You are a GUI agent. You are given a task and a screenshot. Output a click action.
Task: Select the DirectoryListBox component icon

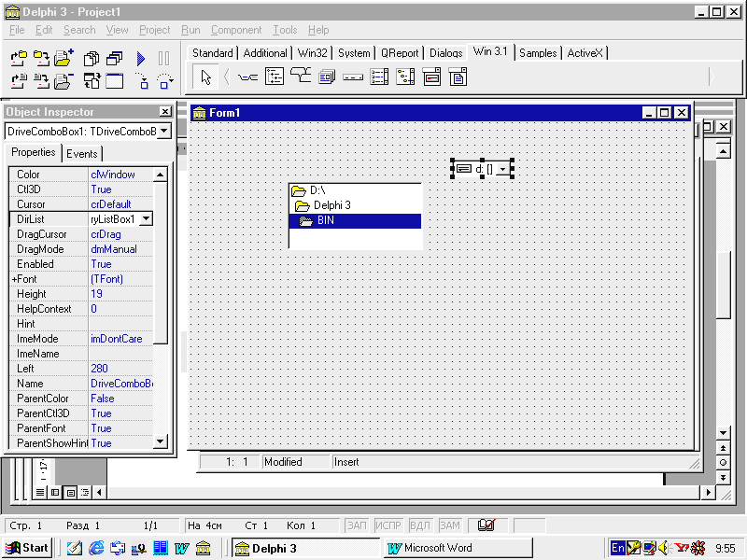[405, 77]
